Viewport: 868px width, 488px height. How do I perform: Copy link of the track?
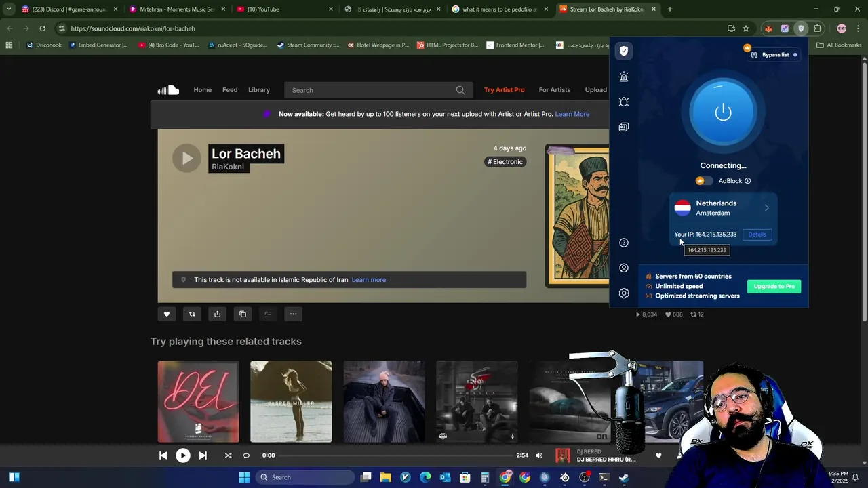tap(243, 314)
